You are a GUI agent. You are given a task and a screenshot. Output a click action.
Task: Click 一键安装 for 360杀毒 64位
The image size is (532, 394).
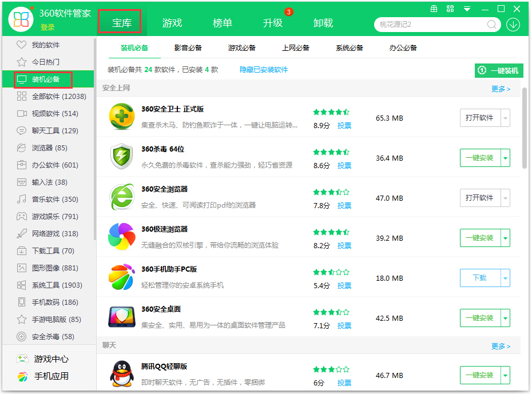480,158
